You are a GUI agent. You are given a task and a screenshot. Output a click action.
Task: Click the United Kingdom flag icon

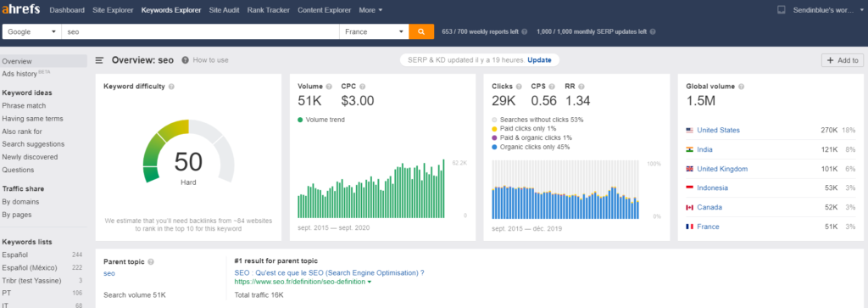pyautogui.click(x=689, y=169)
